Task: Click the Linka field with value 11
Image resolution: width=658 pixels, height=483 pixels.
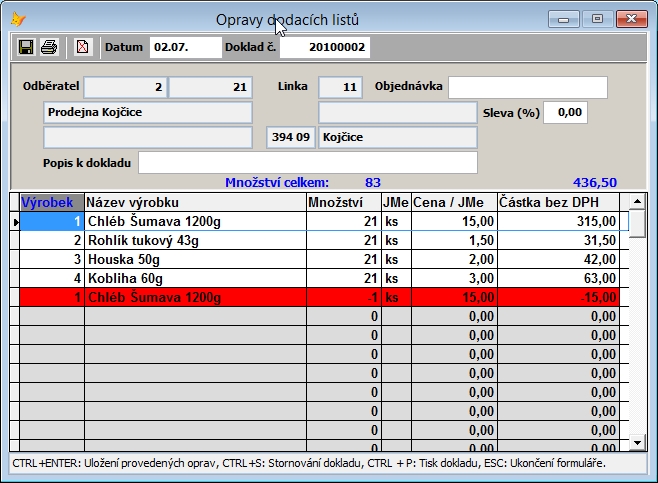Action: [340, 87]
